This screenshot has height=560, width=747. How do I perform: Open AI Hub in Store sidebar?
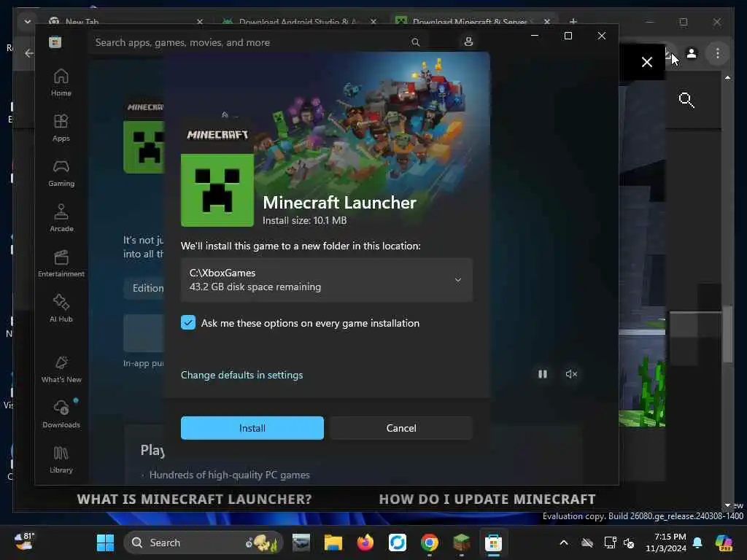(61, 308)
